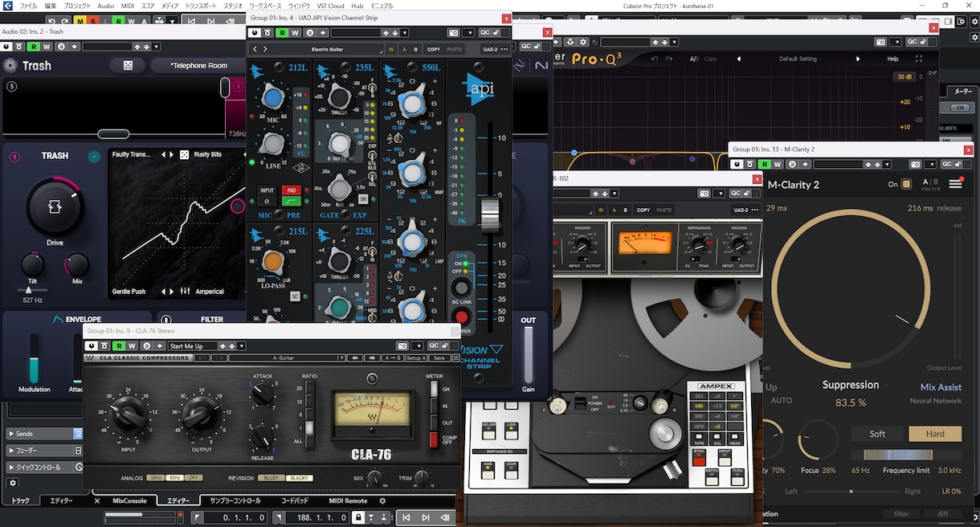
Task: Click the Trash randomize dice icon
Action: click(x=128, y=65)
